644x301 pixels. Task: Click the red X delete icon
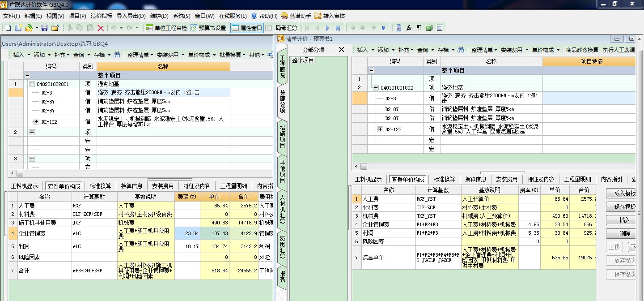pyautogui.click(x=101, y=28)
